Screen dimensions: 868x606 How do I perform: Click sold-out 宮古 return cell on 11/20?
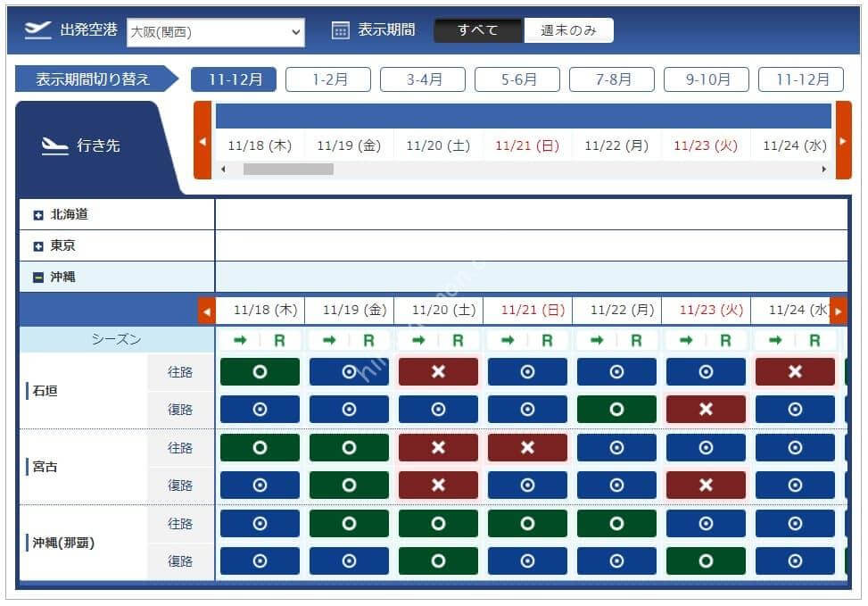click(438, 486)
